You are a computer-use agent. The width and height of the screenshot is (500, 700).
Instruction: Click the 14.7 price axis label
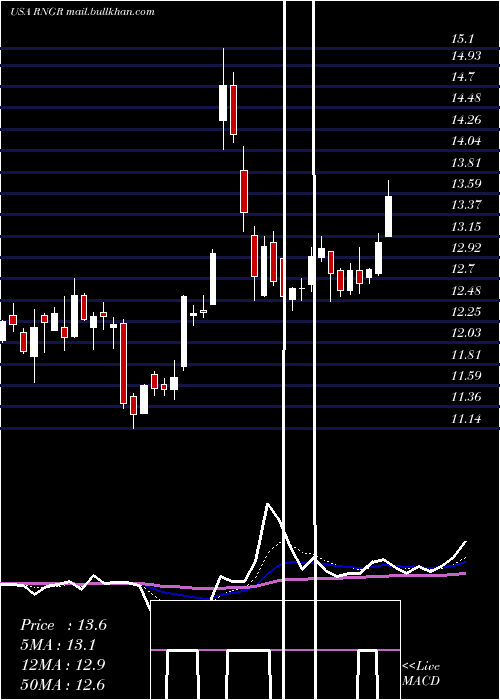tap(462, 77)
